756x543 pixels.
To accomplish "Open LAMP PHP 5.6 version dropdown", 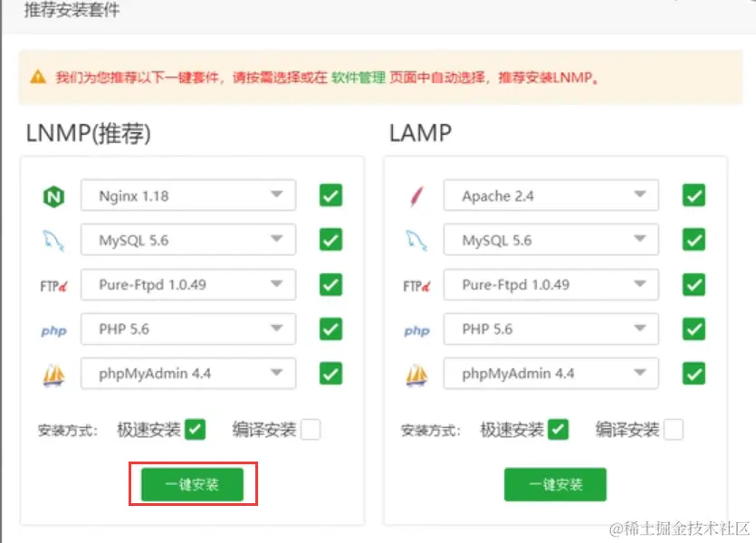I will click(551, 329).
